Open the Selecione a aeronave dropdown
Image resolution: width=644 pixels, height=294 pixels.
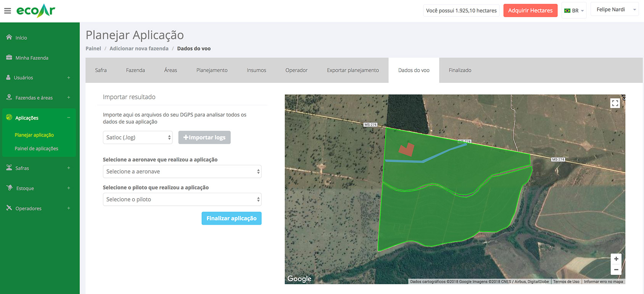point(182,171)
